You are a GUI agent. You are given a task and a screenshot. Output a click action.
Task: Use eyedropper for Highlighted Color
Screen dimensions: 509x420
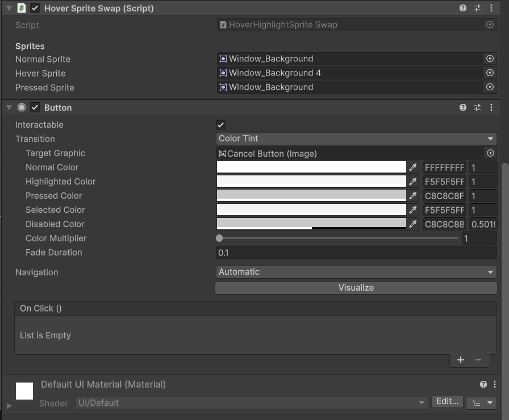click(413, 182)
